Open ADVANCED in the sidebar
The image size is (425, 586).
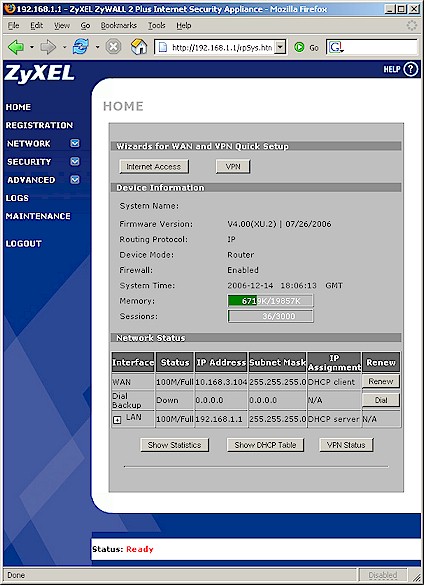pos(31,180)
